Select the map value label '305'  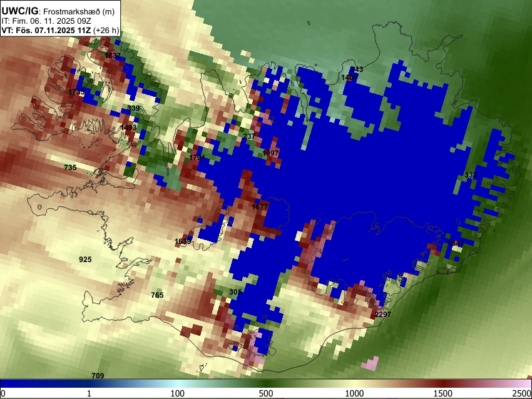click(235, 292)
